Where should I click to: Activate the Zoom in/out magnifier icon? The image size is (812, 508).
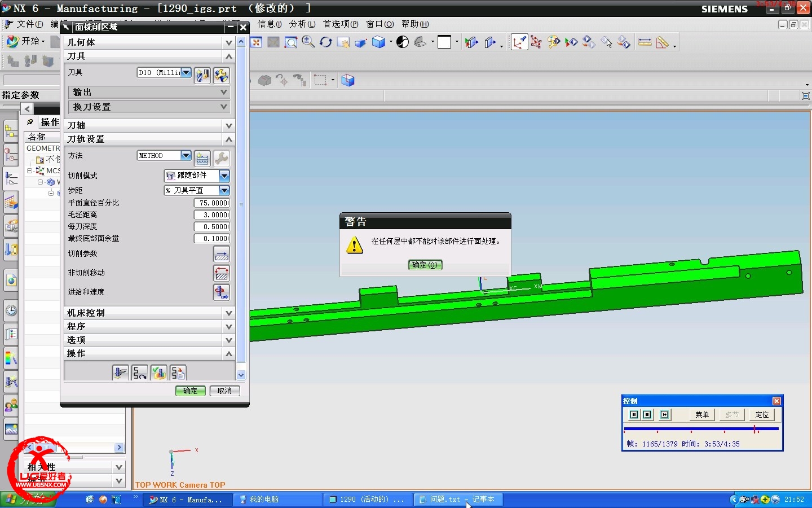tap(308, 42)
